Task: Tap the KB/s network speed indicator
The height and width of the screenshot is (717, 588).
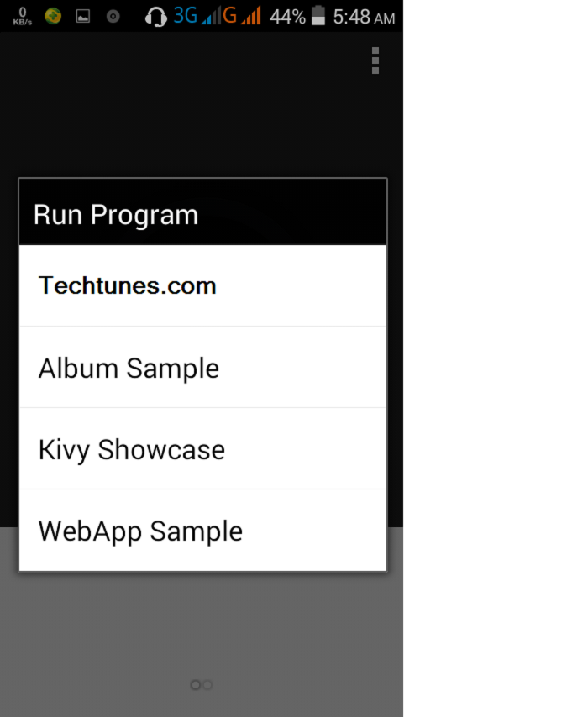Action: click(23, 16)
